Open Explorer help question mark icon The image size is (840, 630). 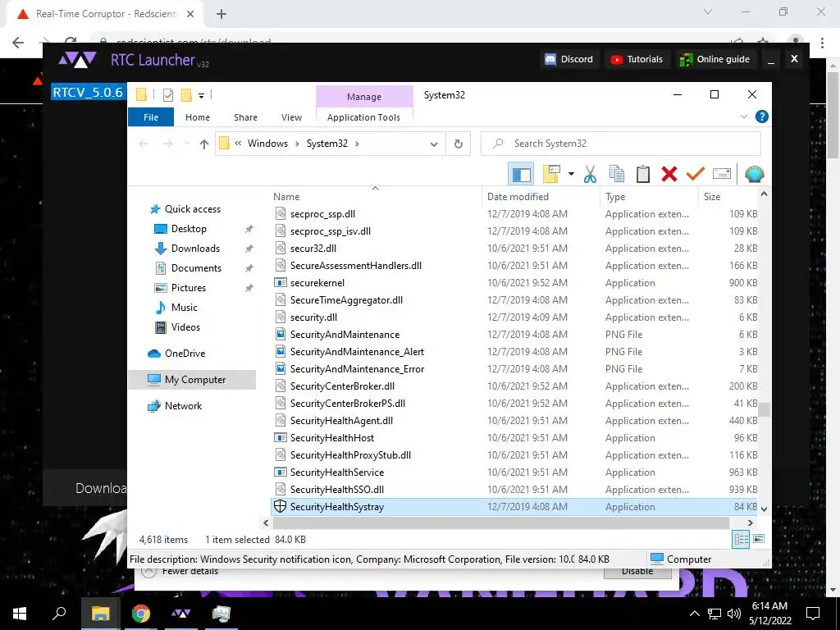point(761,116)
